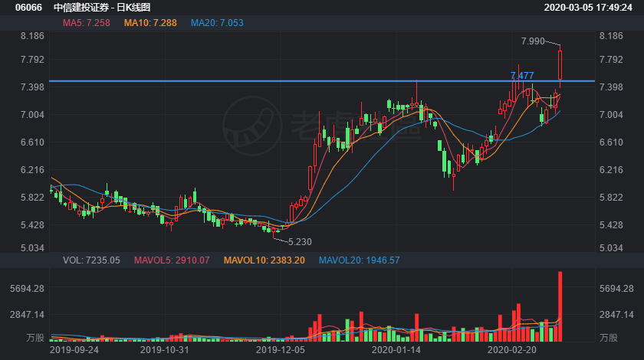Click the 2020-02-20 date axis label

coord(512,350)
